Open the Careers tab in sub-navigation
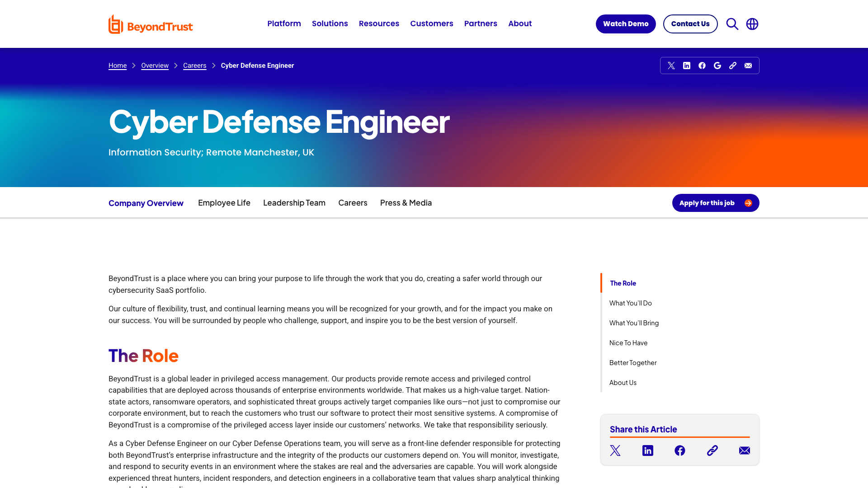The width and height of the screenshot is (868, 488). click(353, 203)
